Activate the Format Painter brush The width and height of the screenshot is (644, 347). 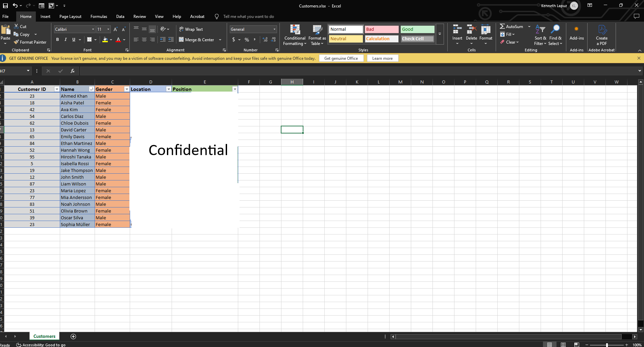pyautogui.click(x=16, y=42)
